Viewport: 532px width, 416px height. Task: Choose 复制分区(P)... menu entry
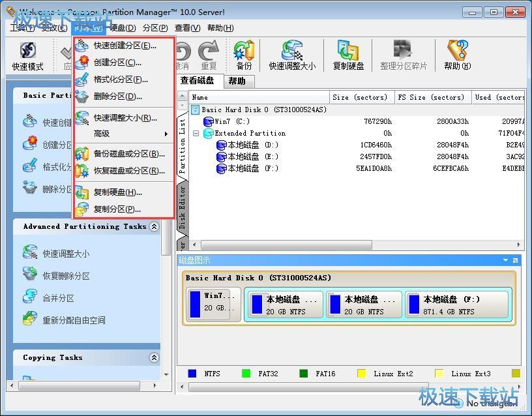(124, 209)
